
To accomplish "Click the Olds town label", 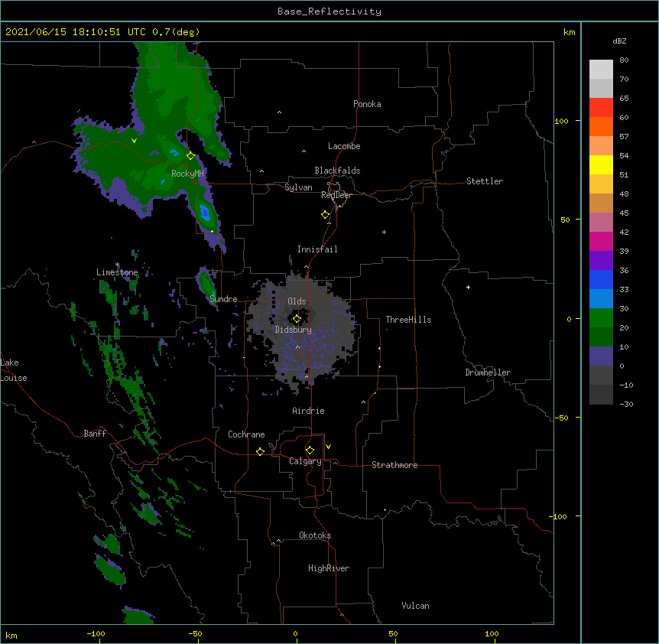I will pos(297,301).
